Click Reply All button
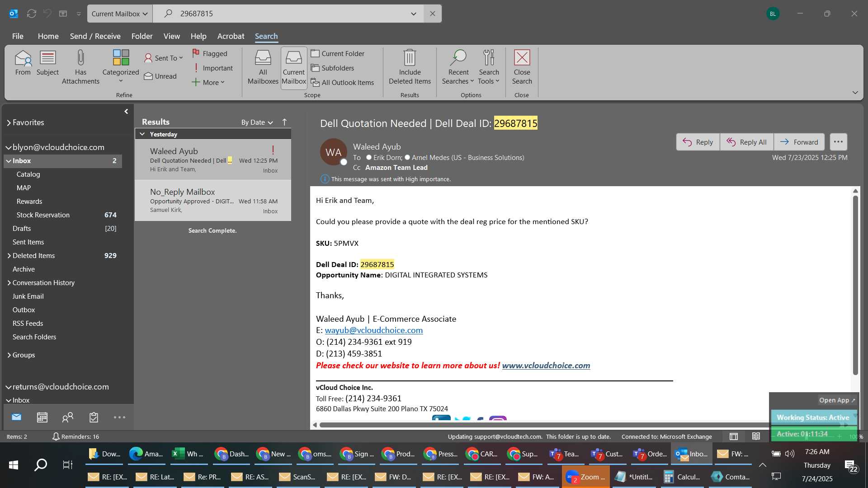The height and width of the screenshot is (488, 868). click(x=746, y=142)
